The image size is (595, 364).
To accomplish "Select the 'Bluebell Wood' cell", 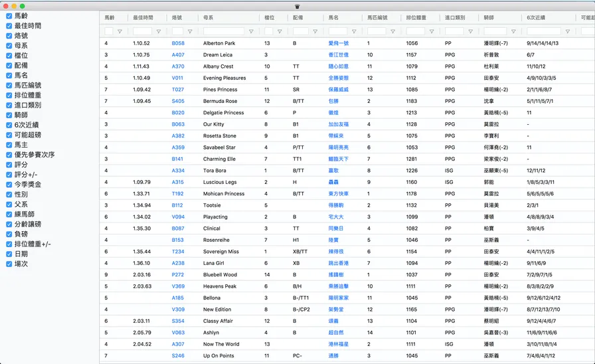I will 220,274.
